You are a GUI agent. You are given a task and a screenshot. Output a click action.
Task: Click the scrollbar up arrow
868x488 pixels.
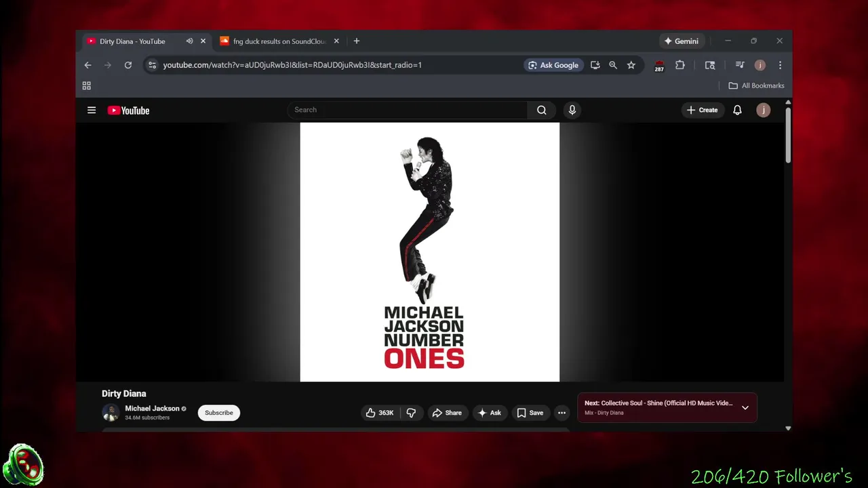point(788,102)
